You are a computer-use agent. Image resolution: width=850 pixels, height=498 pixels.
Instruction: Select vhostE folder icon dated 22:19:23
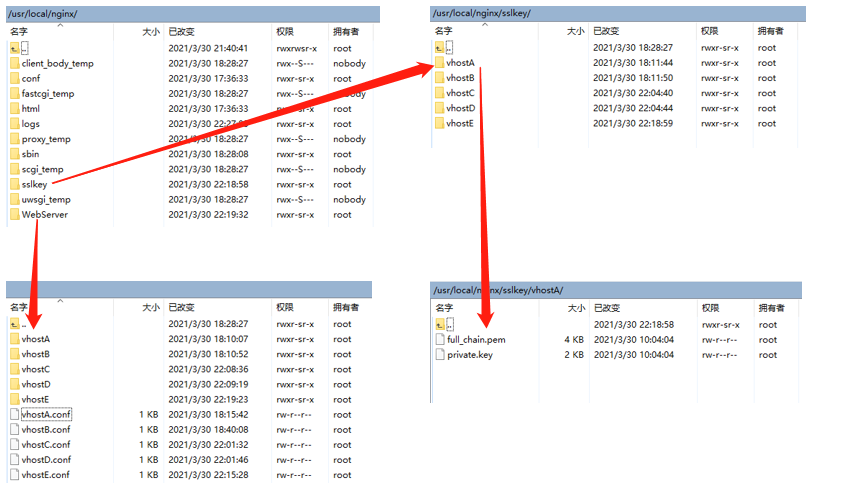point(15,400)
